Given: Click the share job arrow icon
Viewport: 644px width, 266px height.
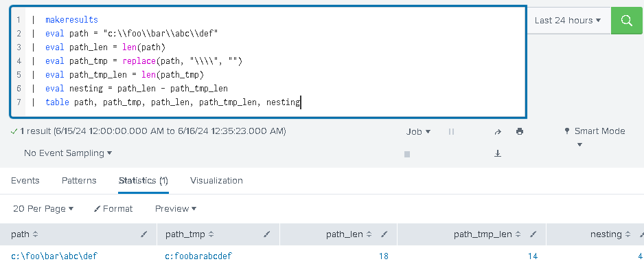Looking at the screenshot, I should [x=498, y=131].
